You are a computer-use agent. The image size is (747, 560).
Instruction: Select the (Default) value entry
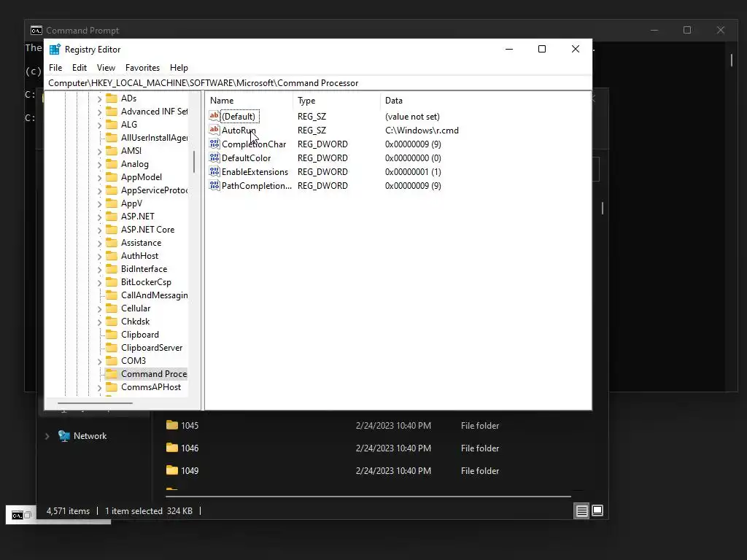click(x=239, y=116)
